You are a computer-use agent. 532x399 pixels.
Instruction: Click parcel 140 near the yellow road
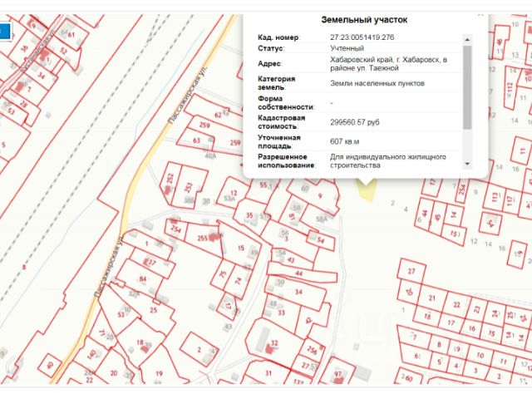click(92, 353)
